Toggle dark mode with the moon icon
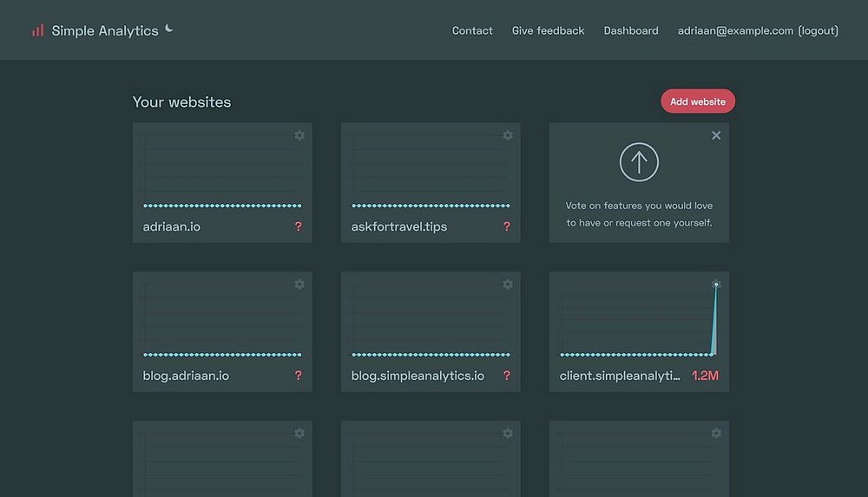 click(x=169, y=29)
